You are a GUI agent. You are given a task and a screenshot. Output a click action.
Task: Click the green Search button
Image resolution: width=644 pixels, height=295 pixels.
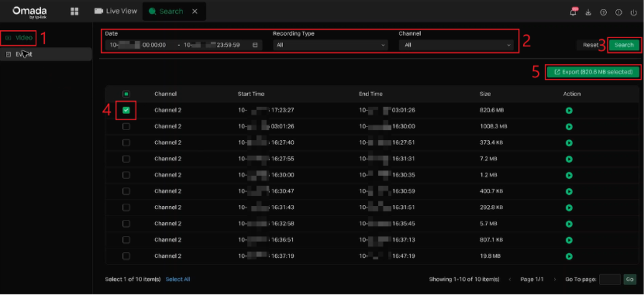click(624, 45)
